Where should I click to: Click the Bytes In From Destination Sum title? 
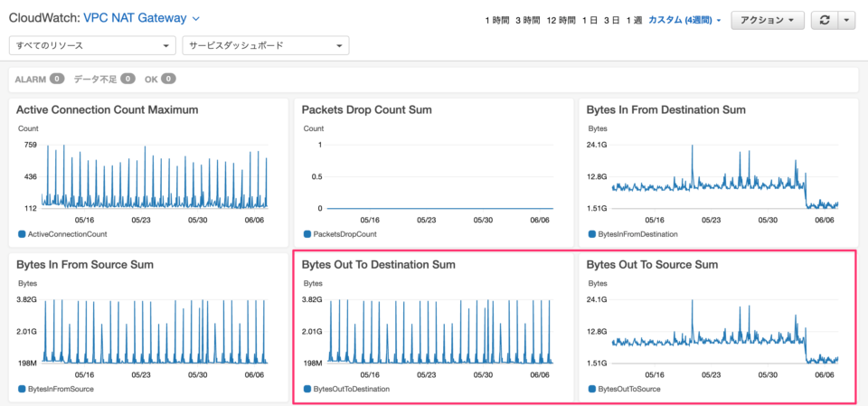(x=666, y=109)
